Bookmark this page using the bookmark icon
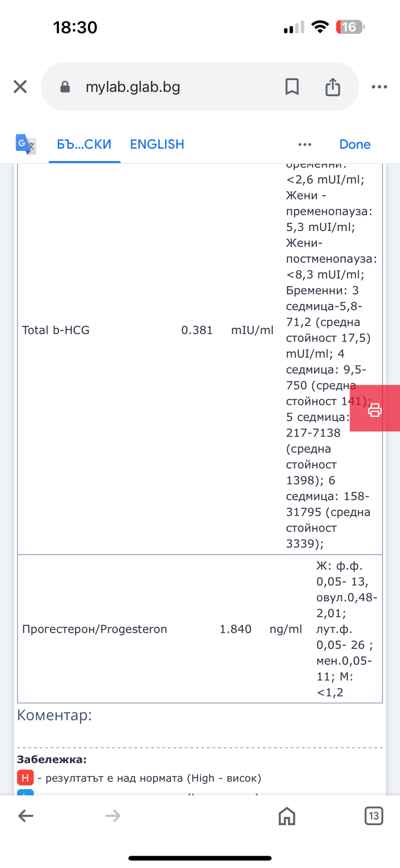This screenshot has height=868, width=400. [292, 87]
